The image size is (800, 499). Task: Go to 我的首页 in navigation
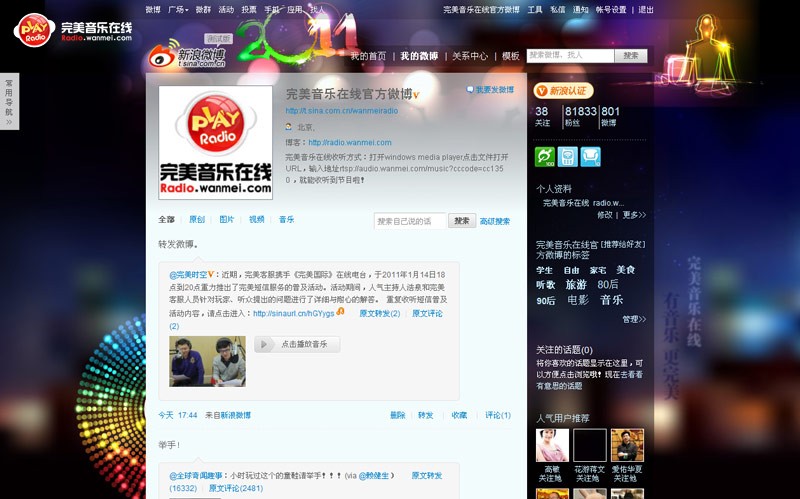pyautogui.click(x=368, y=57)
